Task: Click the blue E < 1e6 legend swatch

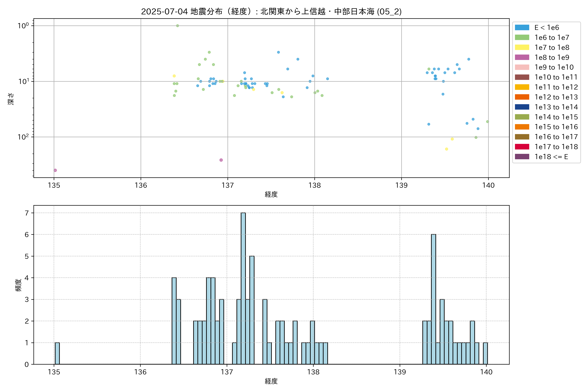Action: (x=522, y=27)
